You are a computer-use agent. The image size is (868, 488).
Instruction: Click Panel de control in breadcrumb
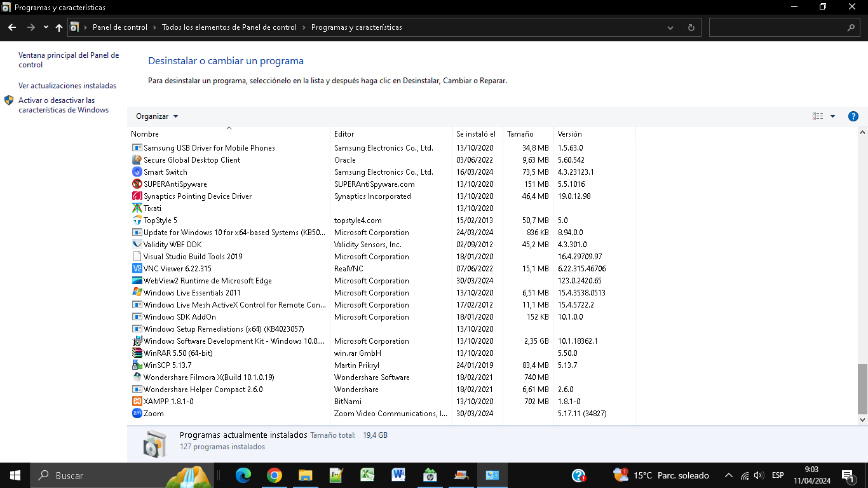click(119, 27)
